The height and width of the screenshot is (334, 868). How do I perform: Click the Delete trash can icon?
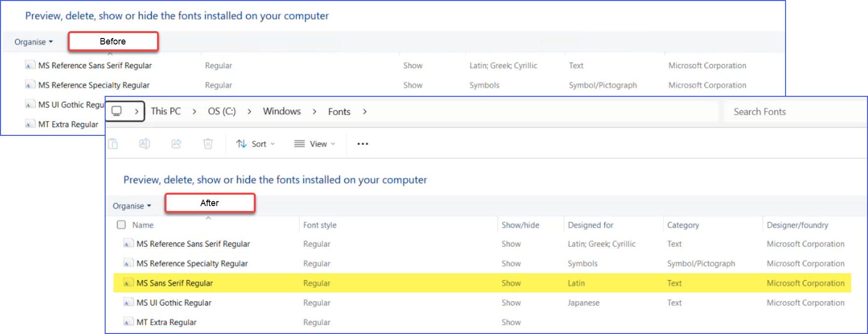tap(208, 144)
